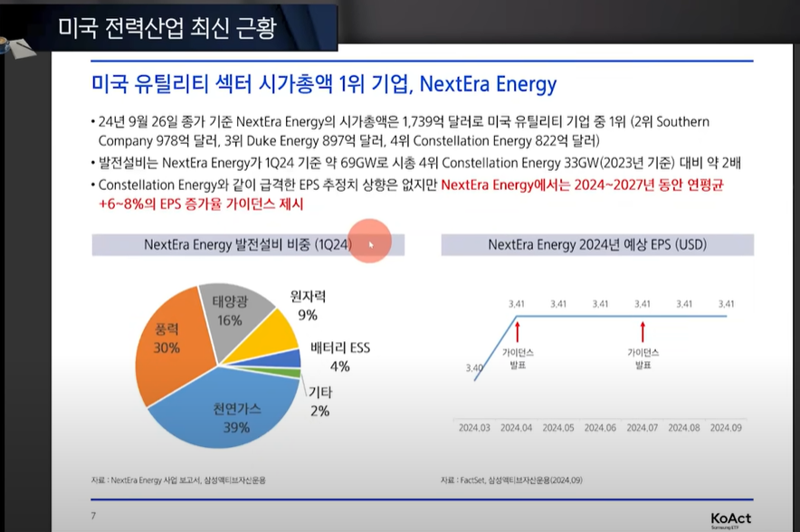Click the '2024.08' axis label
The height and width of the screenshot is (532, 800).
[684, 428]
